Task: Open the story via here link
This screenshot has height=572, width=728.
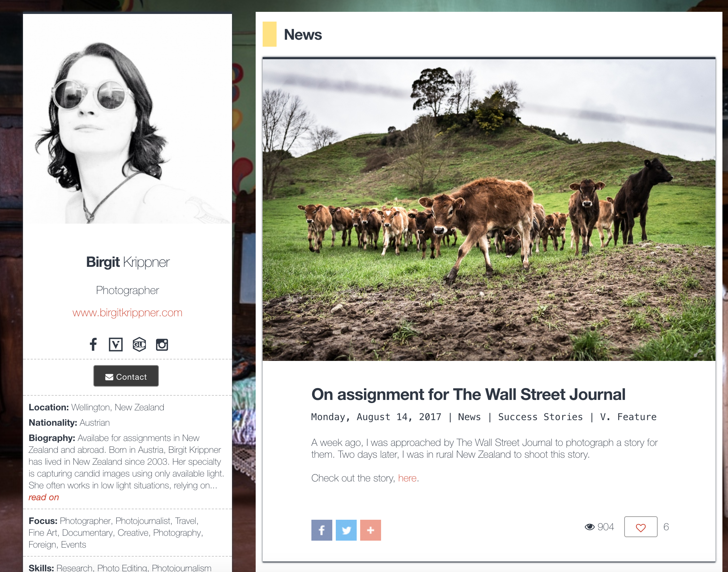Action: click(407, 478)
